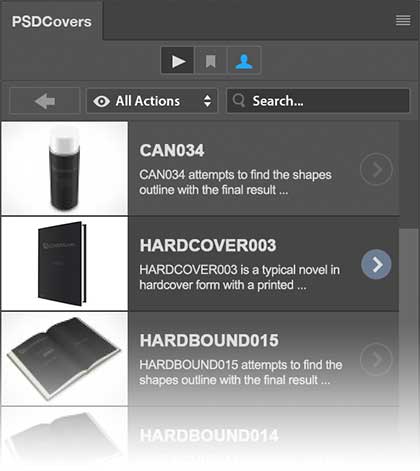Switch to the PSDCovers tab

point(51,21)
